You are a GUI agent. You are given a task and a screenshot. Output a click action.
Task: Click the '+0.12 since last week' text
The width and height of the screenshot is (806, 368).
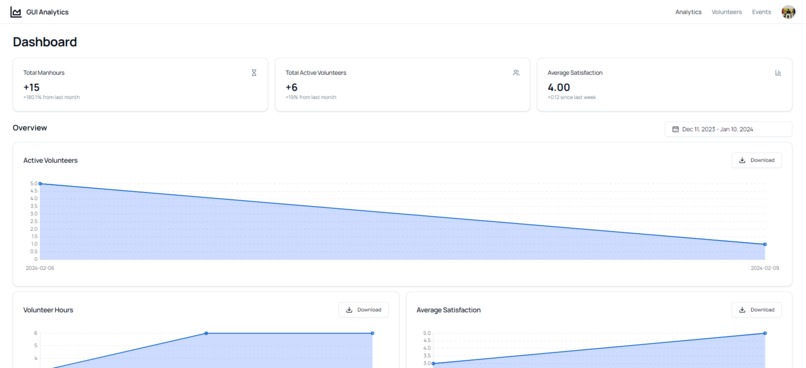(x=572, y=97)
